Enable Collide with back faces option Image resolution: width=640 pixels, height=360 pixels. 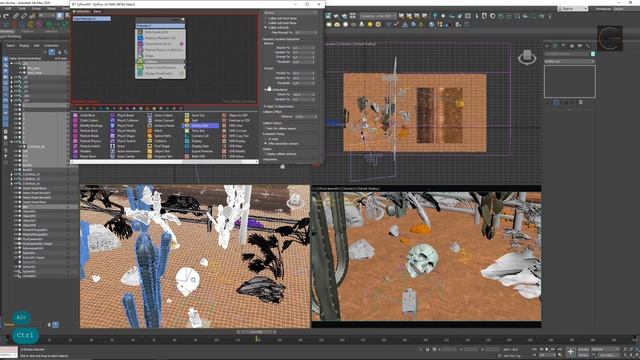[280, 23]
